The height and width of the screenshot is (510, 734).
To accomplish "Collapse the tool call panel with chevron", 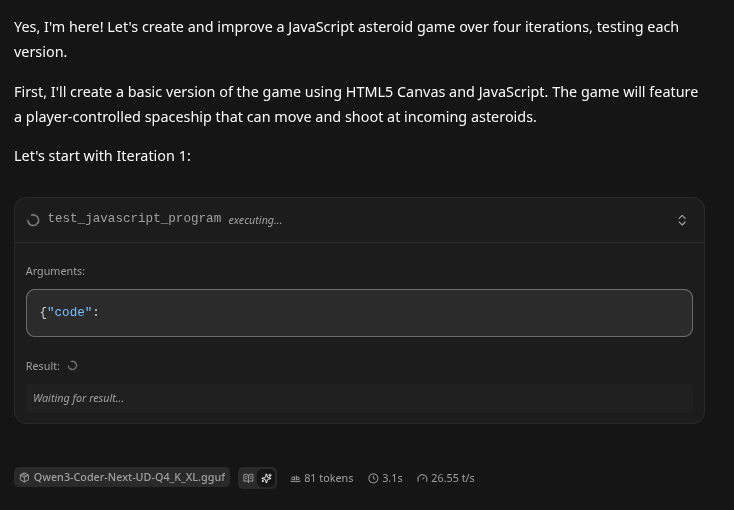I will coord(682,220).
